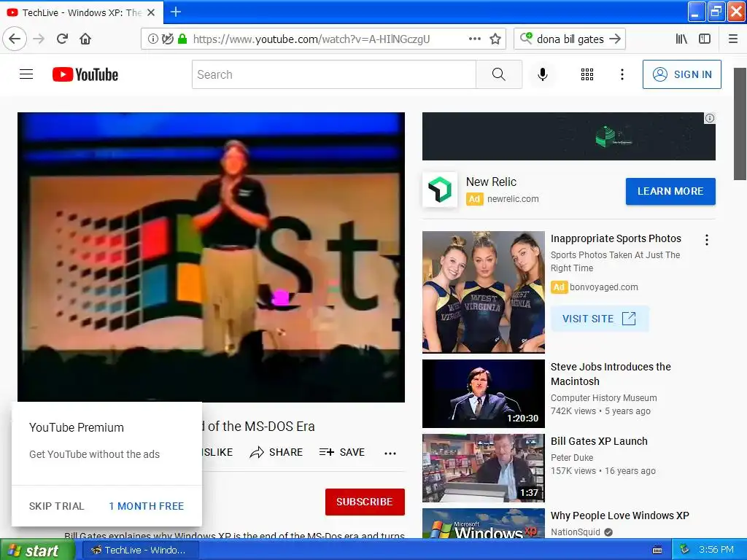Click newrelic.com ad link text
The image size is (747, 560).
[x=513, y=198]
